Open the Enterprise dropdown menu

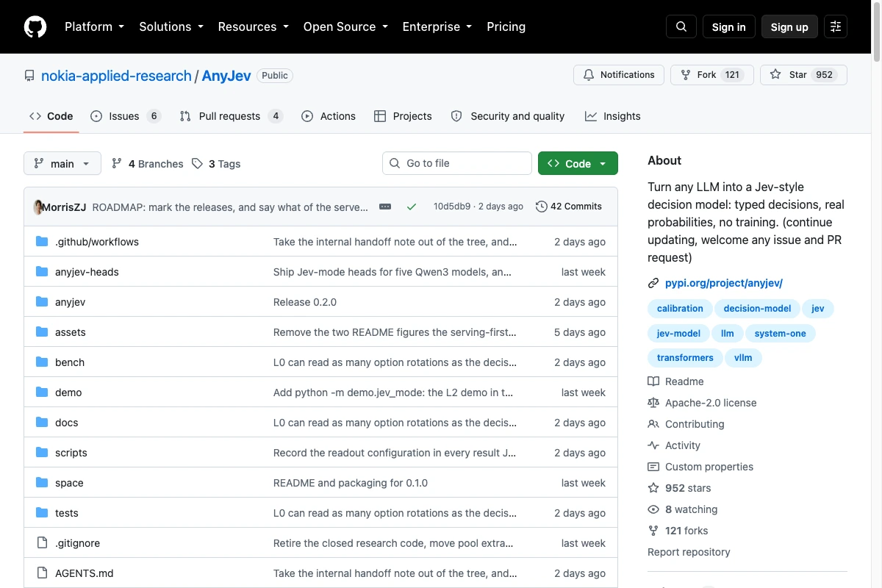pos(437,27)
